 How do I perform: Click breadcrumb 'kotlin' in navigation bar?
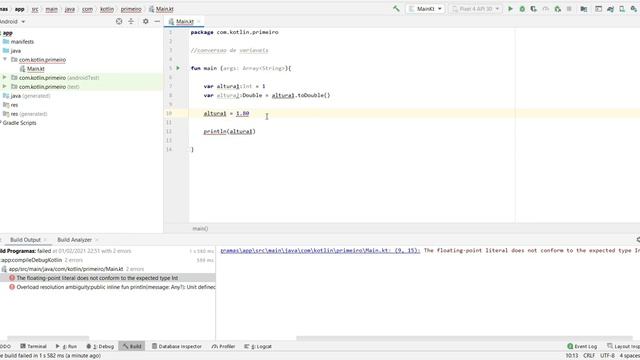pyautogui.click(x=107, y=9)
